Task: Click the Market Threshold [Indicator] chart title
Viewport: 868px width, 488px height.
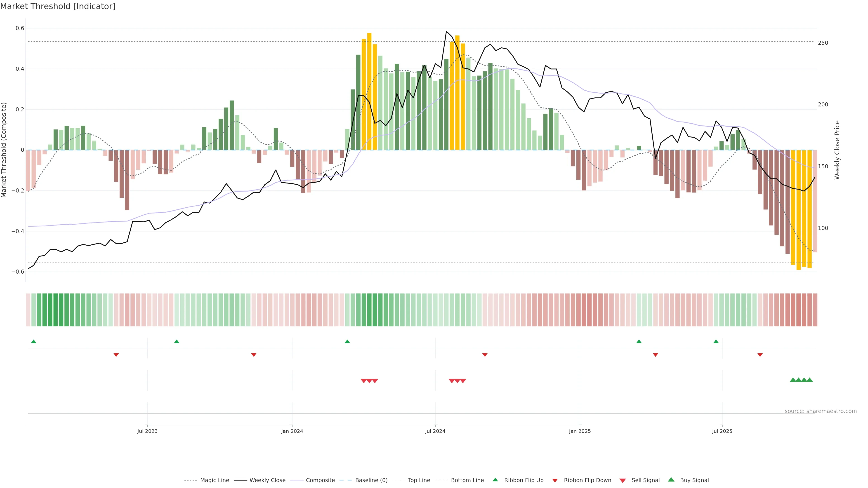Action: (x=58, y=6)
